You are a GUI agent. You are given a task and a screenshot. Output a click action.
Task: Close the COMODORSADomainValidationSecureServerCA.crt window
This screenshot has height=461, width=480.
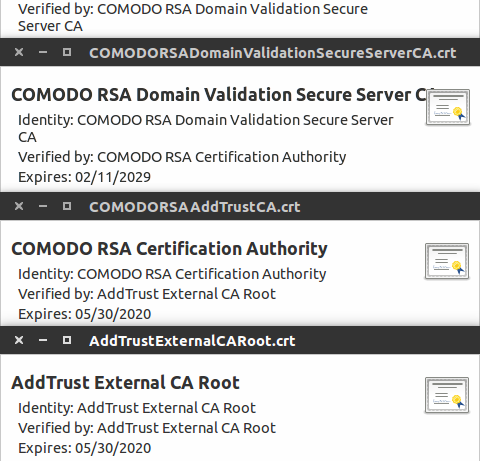[x=19, y=52]
